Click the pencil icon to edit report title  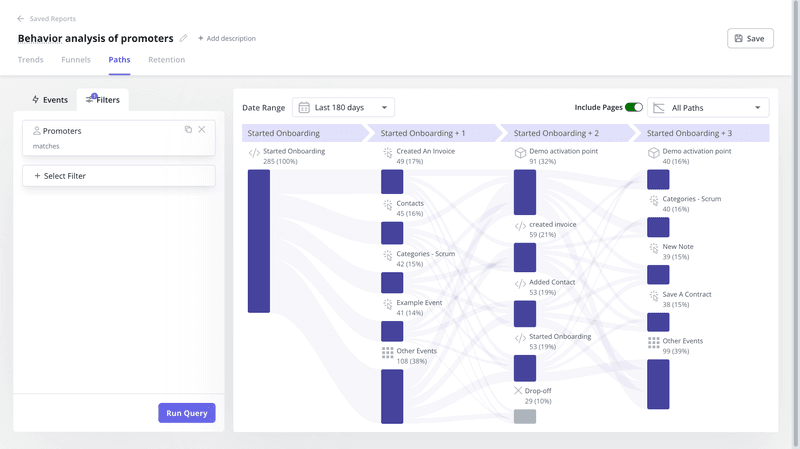183,39
